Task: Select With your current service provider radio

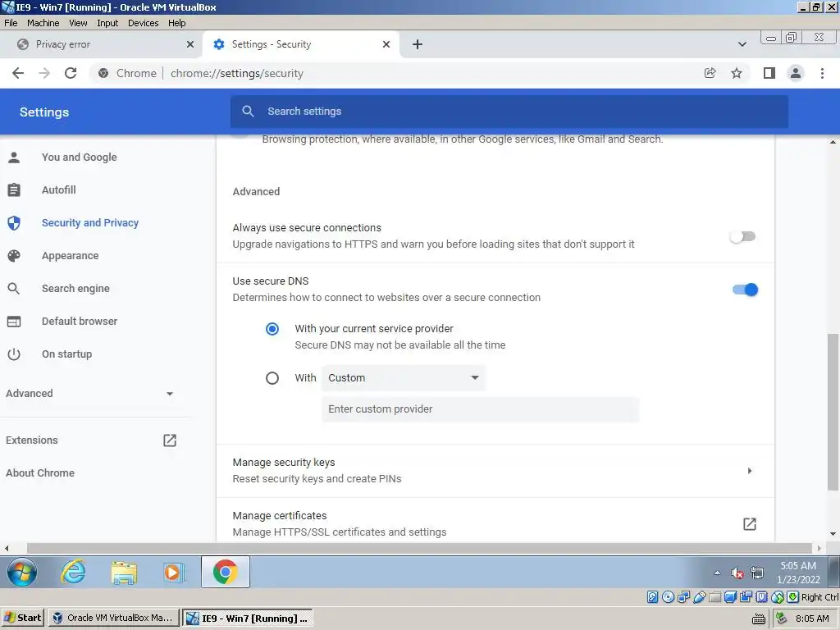Action: (272, 328)
